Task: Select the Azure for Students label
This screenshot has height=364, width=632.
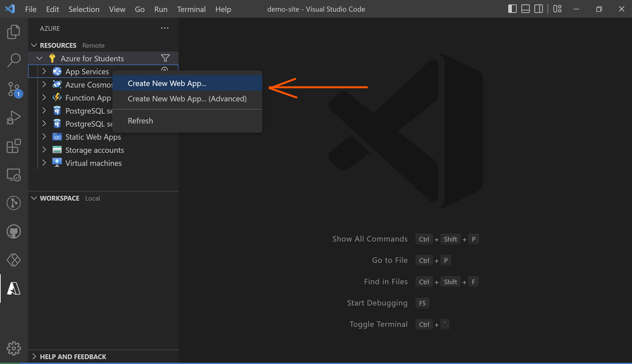Action: click(92, 58)
